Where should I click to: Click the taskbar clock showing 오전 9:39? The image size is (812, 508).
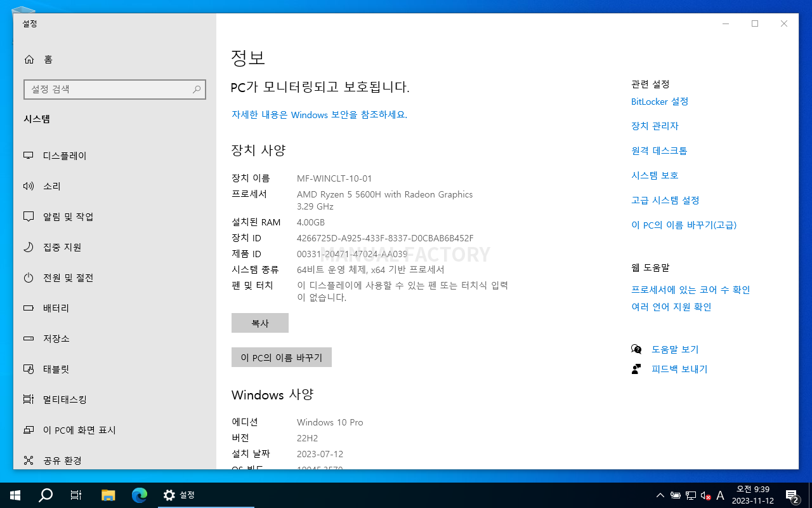pyautogui.click(x=752, y=495)
